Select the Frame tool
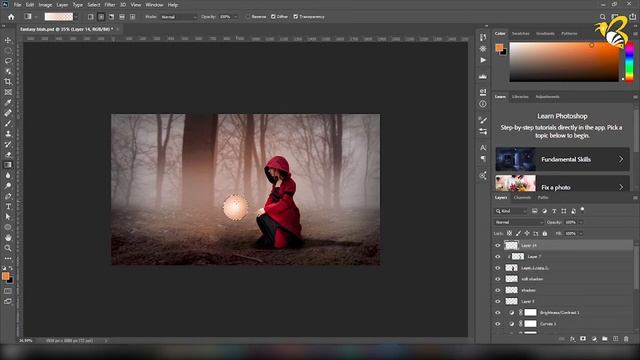Screen dimensions: 640x360 [x=8, y=92]
